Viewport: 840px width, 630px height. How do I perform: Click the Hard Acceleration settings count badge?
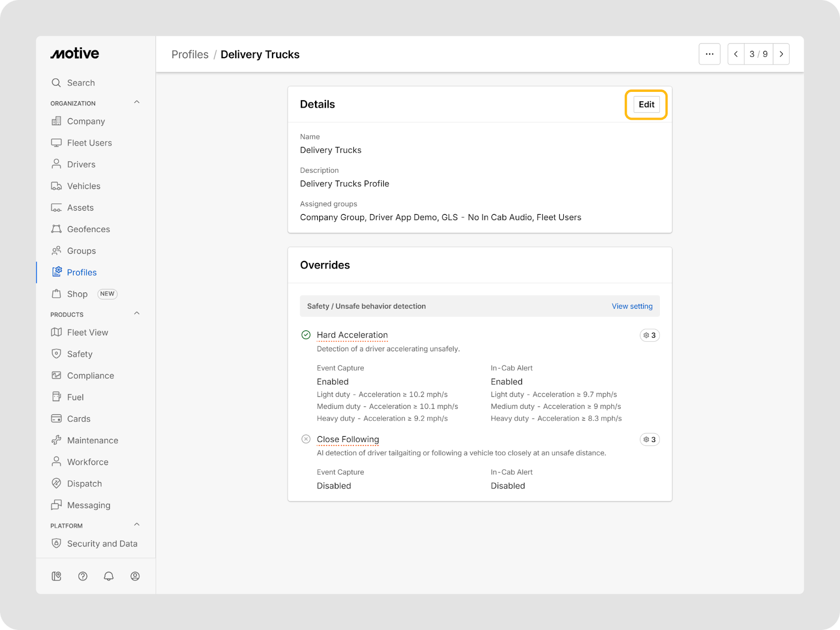coord(649,335)
